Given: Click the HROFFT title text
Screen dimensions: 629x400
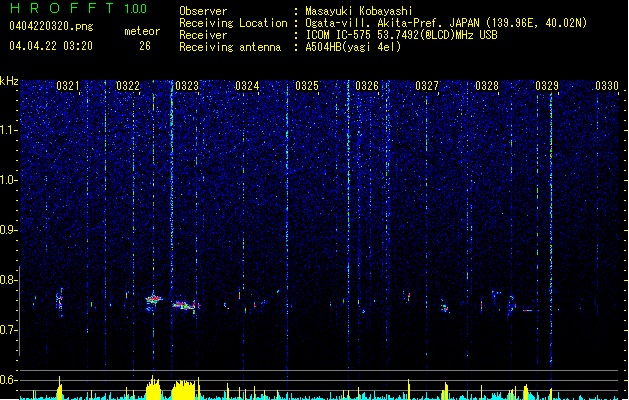Looking at the screenshot, I should pyautogui.click(x=61, y=8).
